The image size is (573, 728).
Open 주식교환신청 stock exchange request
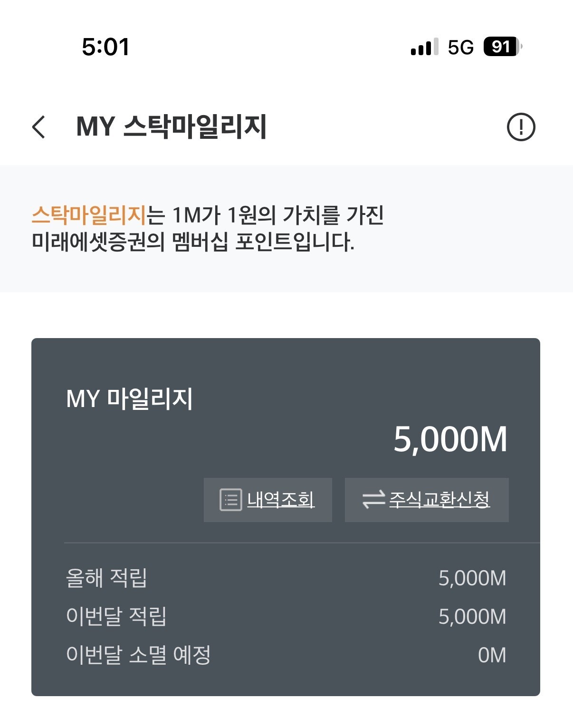click(427, 500)
